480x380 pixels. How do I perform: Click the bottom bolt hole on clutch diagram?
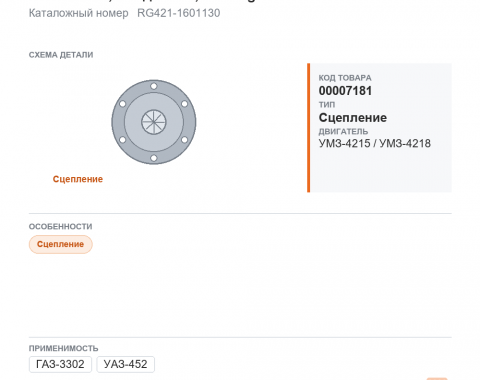click(x=154, y=158)
